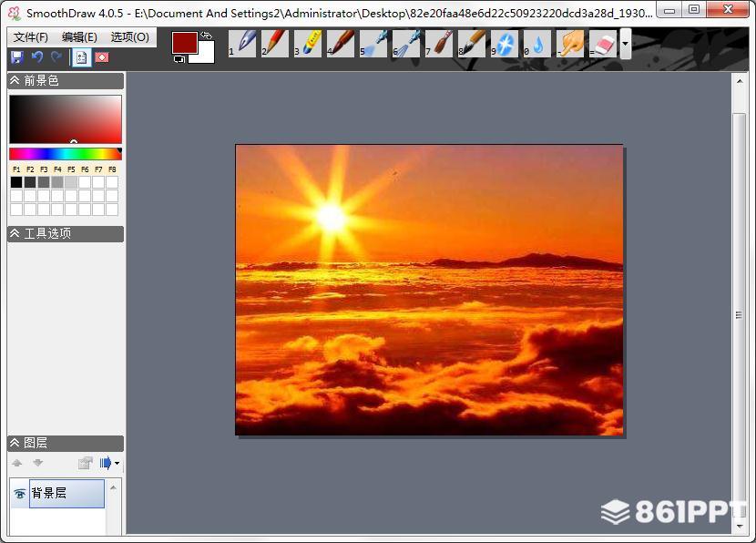Hide the 背景层 layer with eye icon

click(19, 494)
